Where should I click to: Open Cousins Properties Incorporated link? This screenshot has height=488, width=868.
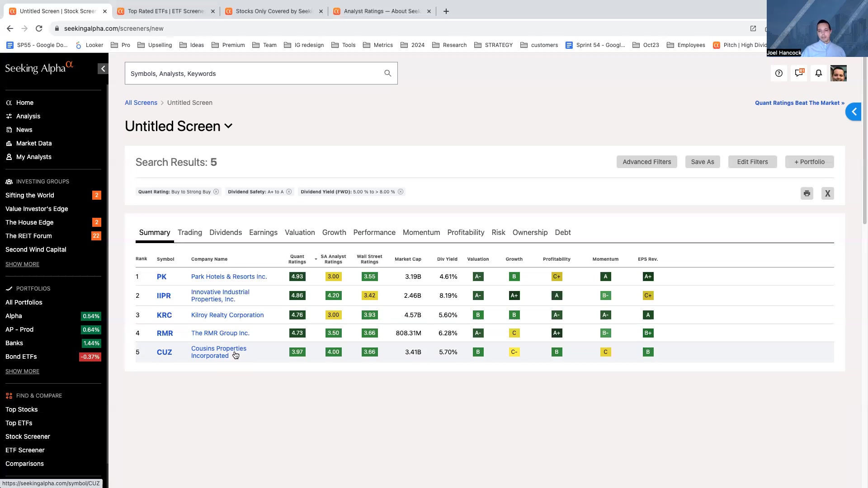coord(219,352)
